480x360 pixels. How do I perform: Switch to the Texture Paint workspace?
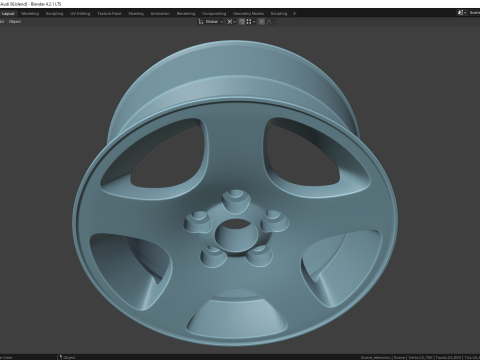(x=109, y=14)
